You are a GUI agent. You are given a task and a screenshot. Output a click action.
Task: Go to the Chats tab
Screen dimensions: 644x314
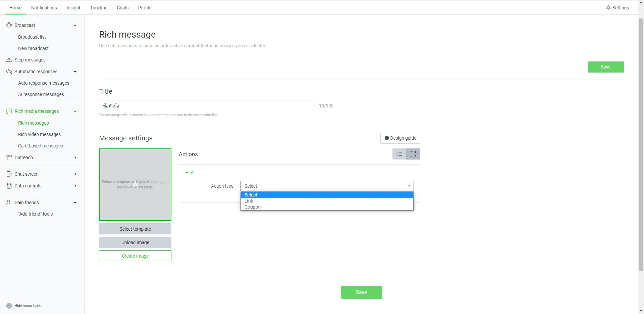point(122,8)
